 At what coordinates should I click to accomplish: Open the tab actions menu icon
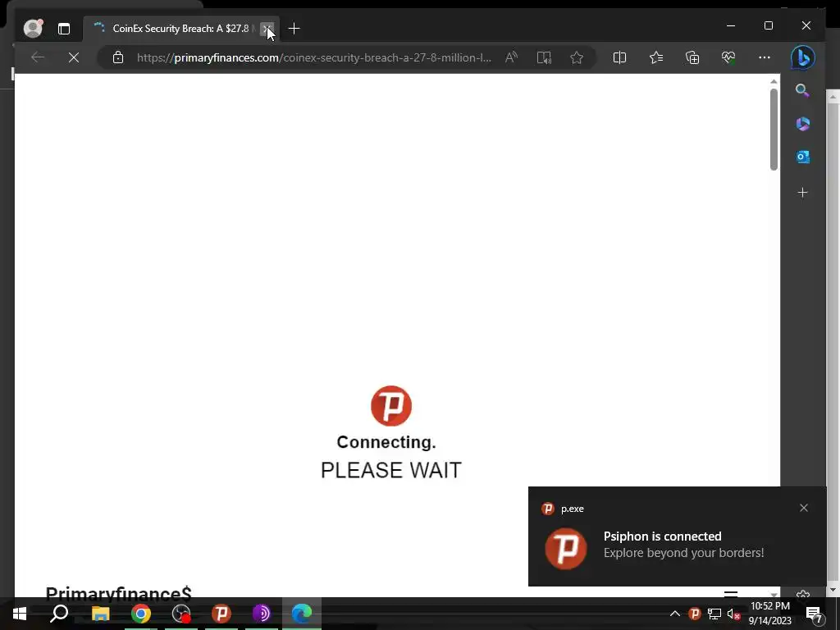(x=64, y=29)
